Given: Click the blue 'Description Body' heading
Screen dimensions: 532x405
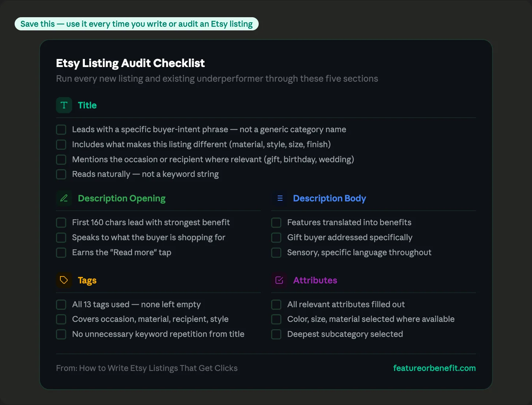Looking at the screenshot, I should pyautogui.click(x=329, y=198).
